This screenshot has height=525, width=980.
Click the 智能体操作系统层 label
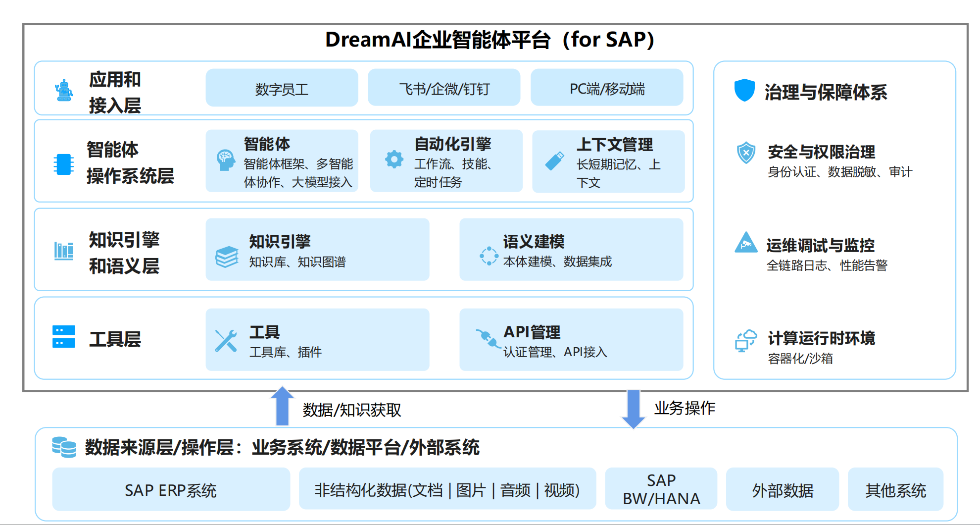130,163
